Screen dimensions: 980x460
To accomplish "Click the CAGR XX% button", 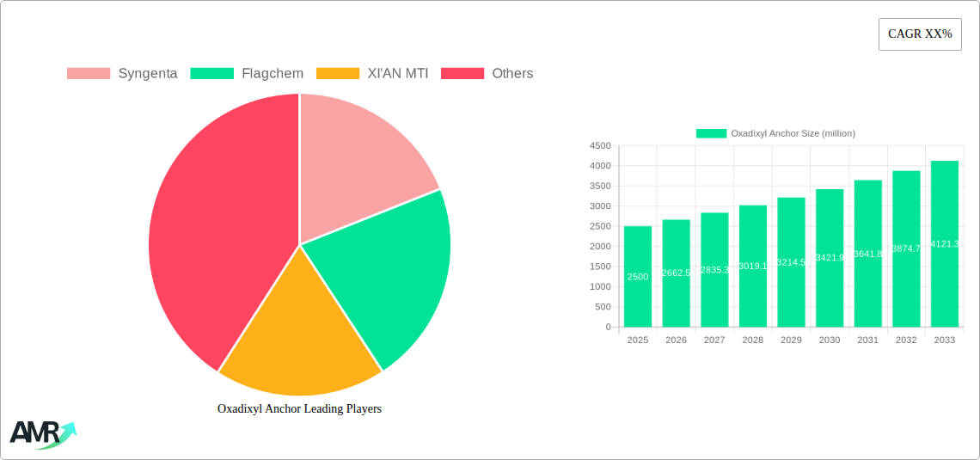I will click(919, 34).
